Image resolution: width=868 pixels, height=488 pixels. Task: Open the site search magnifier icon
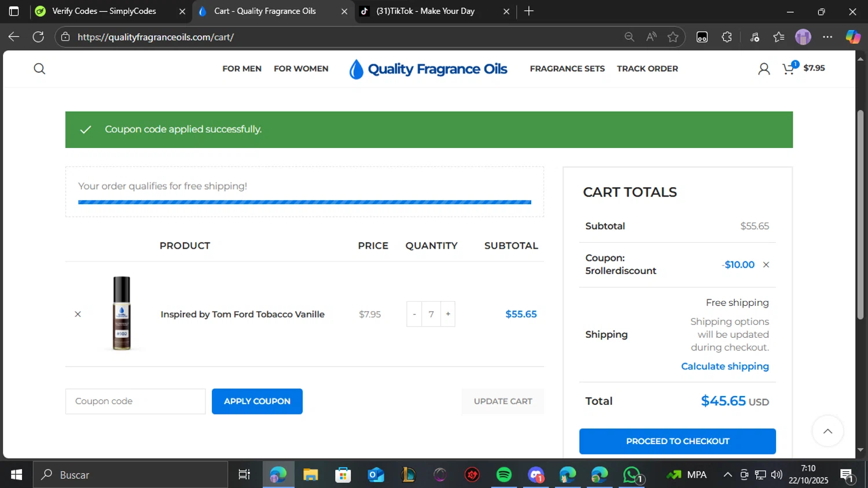(39, 69)
